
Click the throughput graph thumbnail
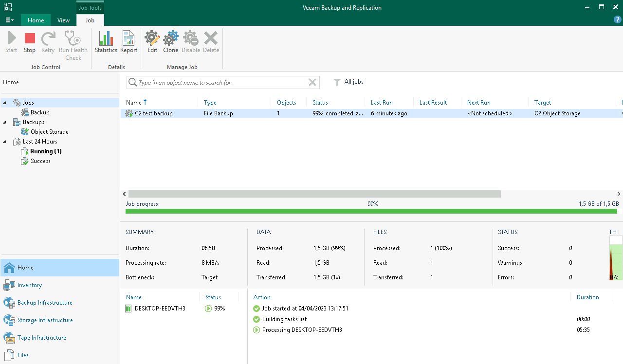[616, 258]
